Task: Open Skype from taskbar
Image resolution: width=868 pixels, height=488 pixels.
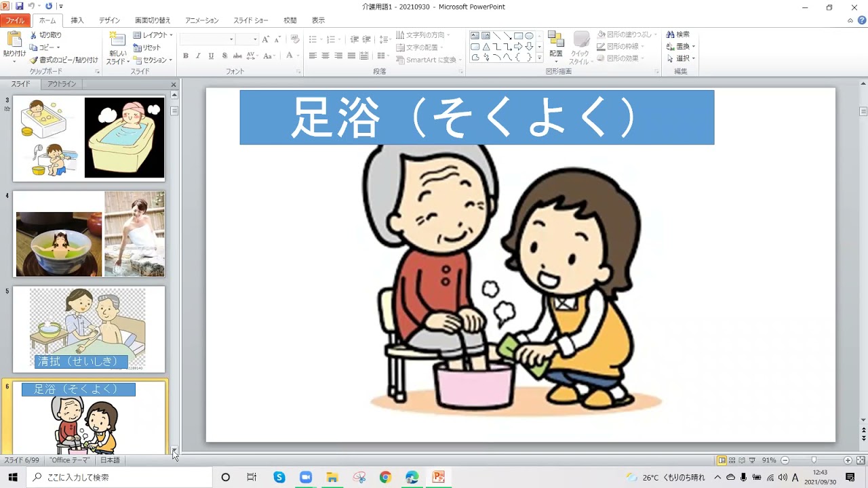Action: [279, 477]
